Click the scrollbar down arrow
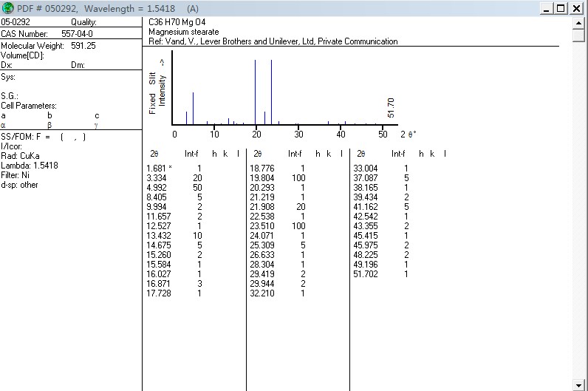This screenshot has height=391, width=588. click(578, 385)
